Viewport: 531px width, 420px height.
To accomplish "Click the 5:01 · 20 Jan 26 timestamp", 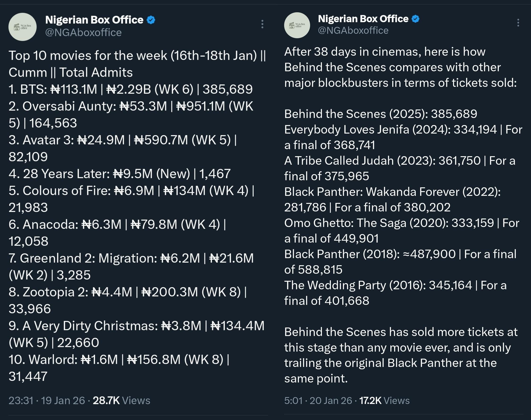I will 318,401.
